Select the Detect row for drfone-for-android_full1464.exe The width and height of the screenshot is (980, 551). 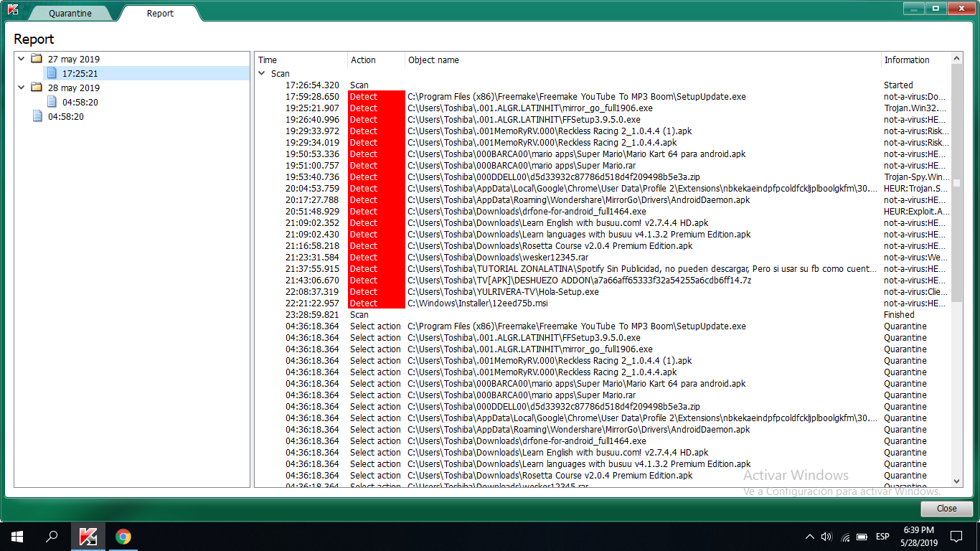tap(604, 211)
